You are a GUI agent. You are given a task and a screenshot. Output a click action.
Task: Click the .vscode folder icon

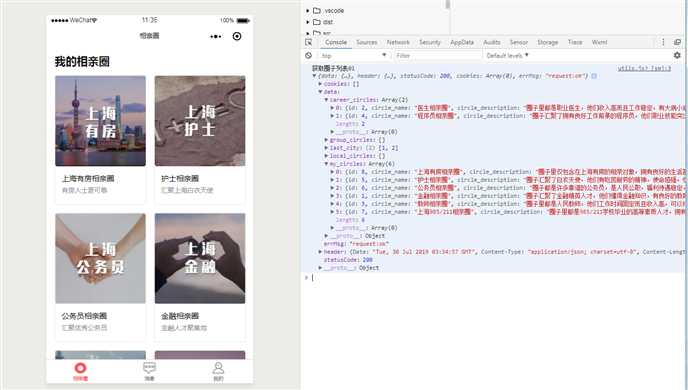click(317, 11)
